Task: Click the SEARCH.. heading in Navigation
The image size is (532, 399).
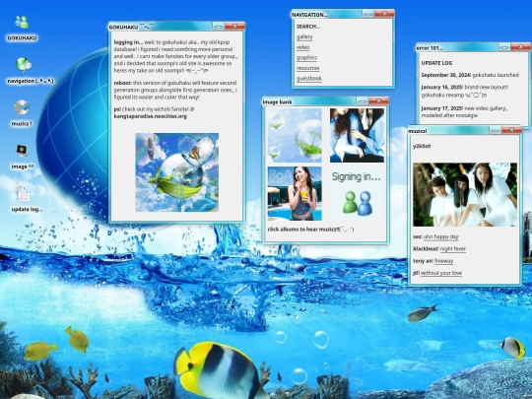Action: tap(308, 27)
